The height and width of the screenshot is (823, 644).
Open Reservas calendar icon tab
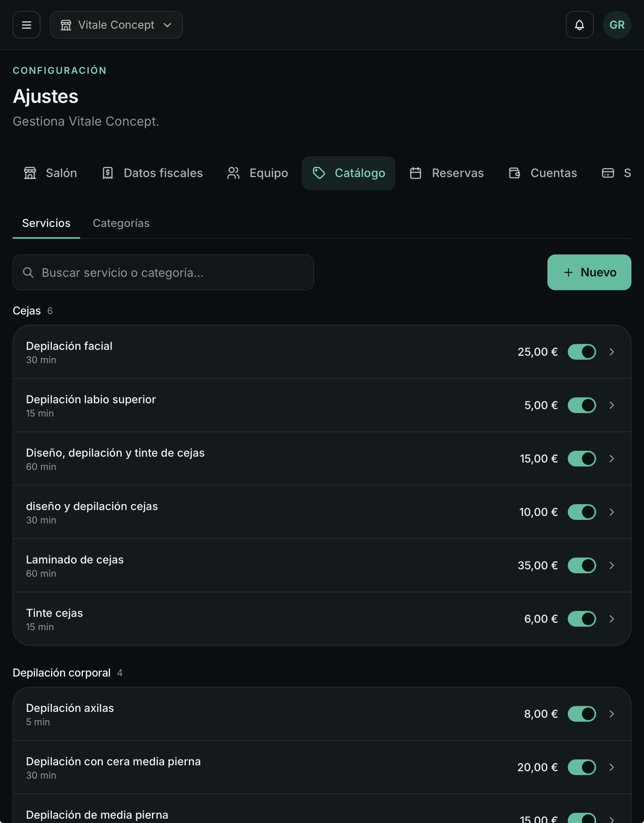446,173
